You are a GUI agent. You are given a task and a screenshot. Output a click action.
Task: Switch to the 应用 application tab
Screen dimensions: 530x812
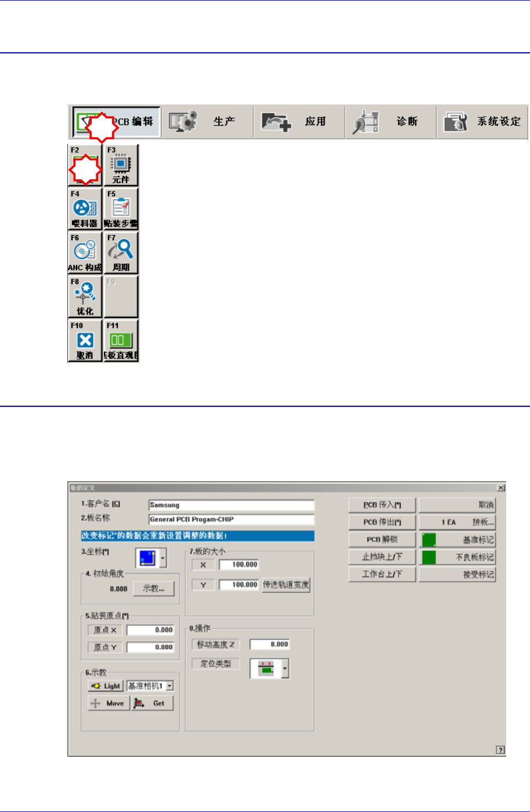(x=299, y=122)
